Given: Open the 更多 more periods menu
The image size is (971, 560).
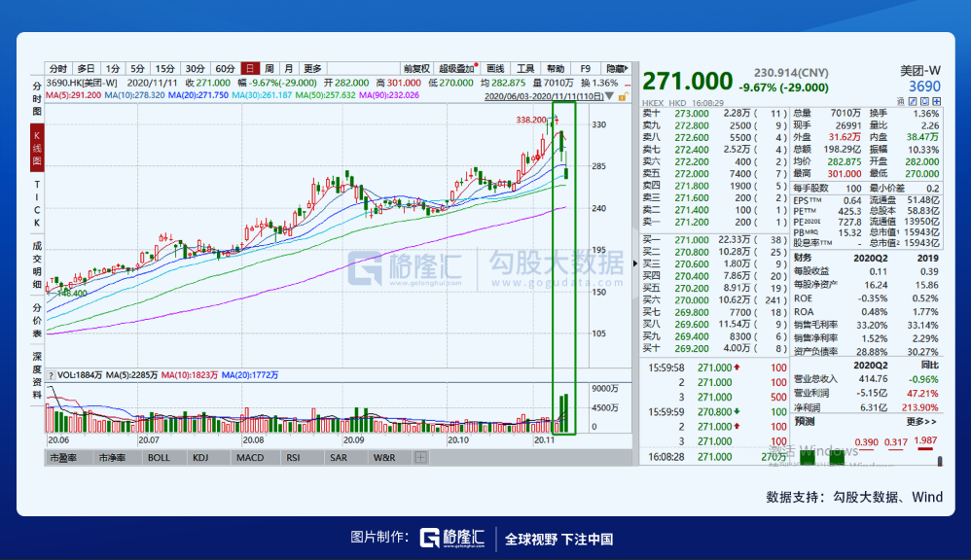Looking at the screenshot, I should point(312,69).
